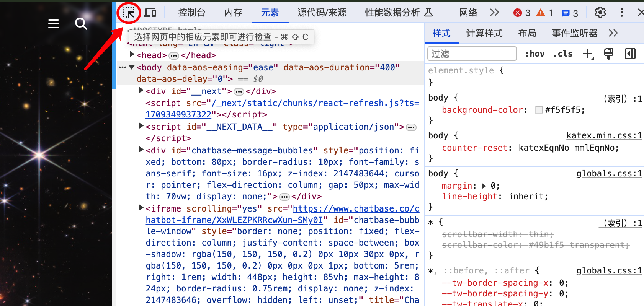Click the katexEqnNo mmlEqnNo value
The image size is (644, 306).
click(x=566, y=148)
